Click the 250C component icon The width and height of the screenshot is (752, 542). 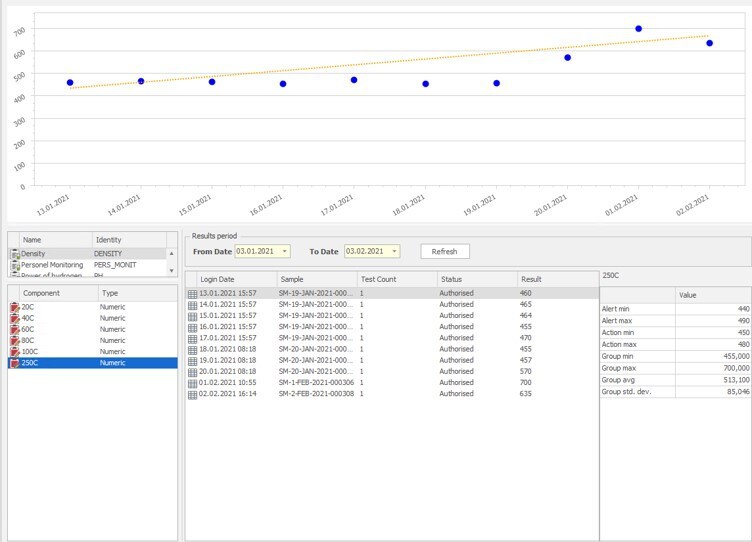[14, 363]
